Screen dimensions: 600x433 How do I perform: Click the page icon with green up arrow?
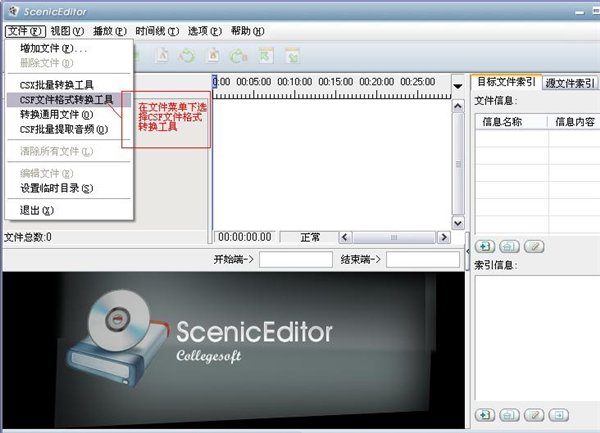point(266,56)
